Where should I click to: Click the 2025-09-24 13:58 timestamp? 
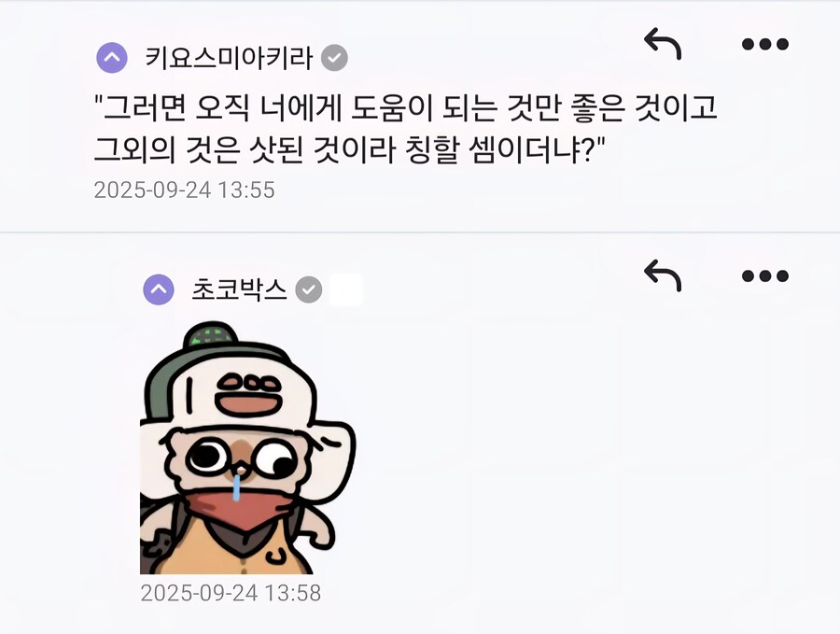[x=231, y=593]
